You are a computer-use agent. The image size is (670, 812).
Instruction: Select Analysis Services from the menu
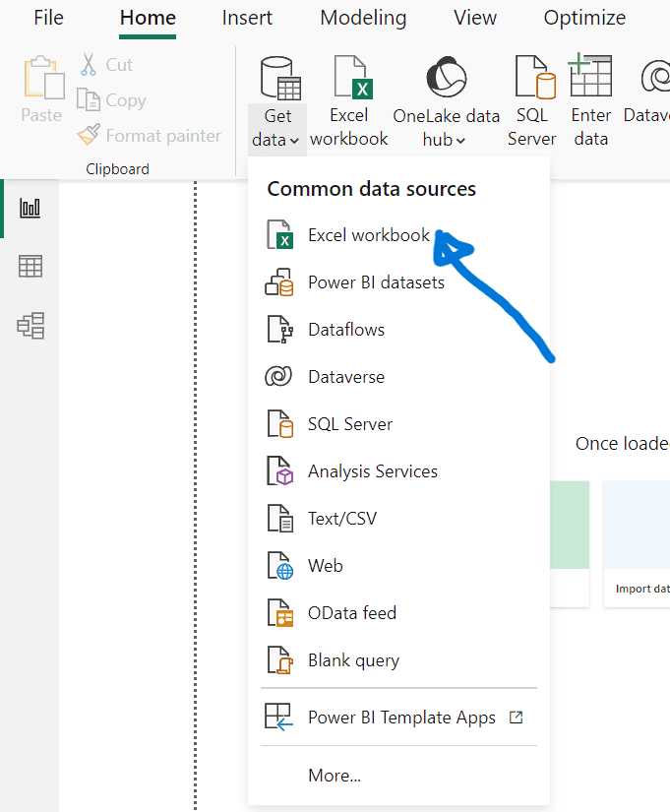tap(372, 471)
